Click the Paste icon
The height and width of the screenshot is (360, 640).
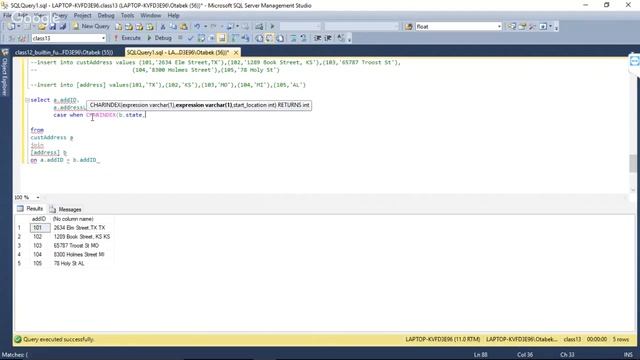(184, 27)
